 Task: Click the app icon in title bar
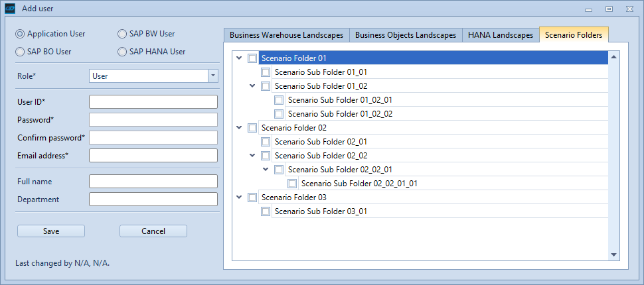10,9
